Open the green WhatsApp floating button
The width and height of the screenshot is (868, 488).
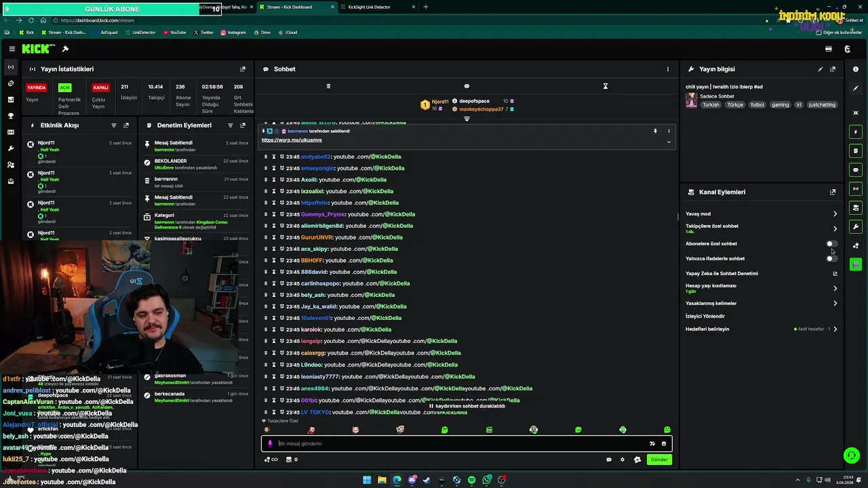(851, 455)
